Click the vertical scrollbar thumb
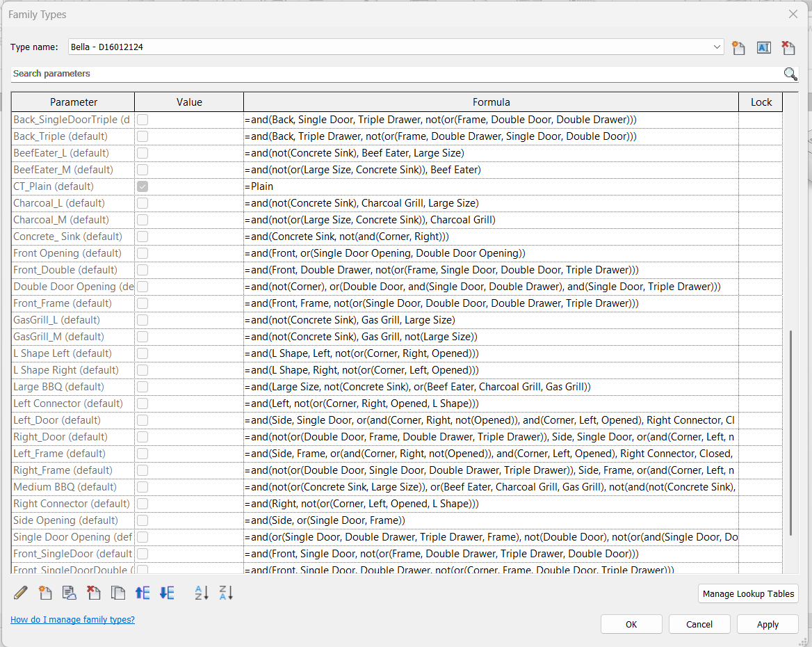 pyautogui.click(x=792, y=431)
